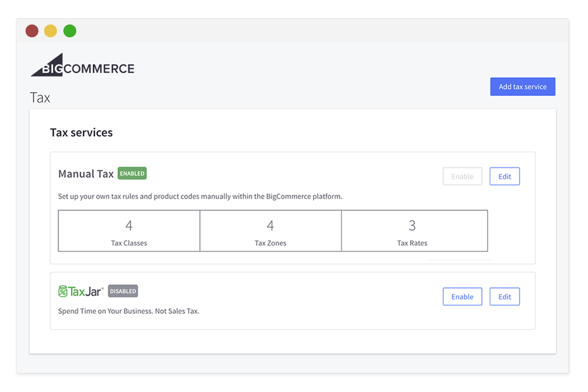This screenshot has height=392, width=588.
Task: Click the Tax page title
Action: coord(40,98)
